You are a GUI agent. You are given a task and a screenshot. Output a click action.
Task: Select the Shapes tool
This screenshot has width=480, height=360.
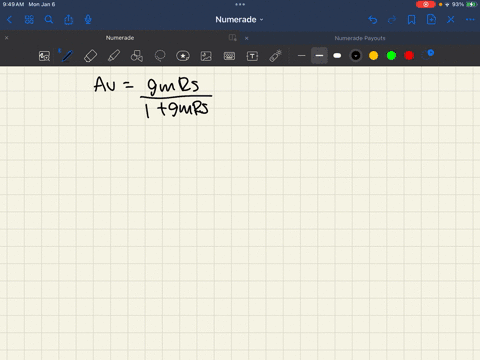tap(137, 56)
